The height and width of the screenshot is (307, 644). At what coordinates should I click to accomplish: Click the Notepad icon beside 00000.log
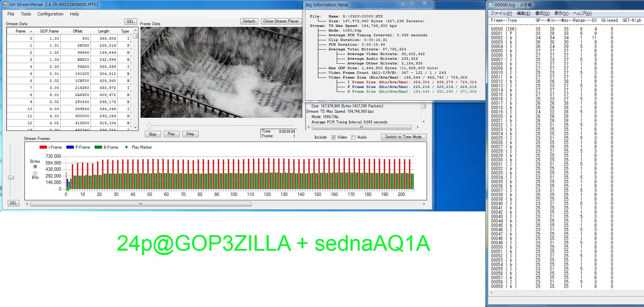coord(491,5)
